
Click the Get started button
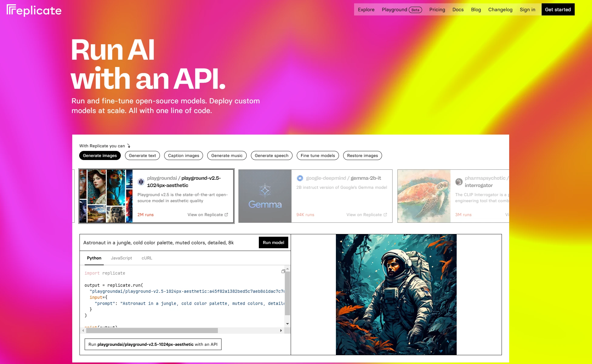pyautogui.click(x=558, y=9)
